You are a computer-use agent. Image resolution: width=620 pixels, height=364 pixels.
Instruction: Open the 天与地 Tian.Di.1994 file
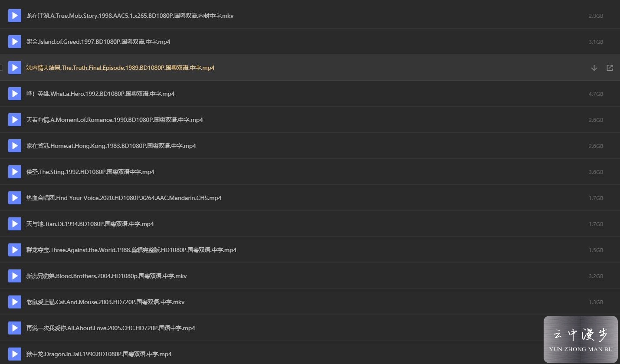[90, 224]
